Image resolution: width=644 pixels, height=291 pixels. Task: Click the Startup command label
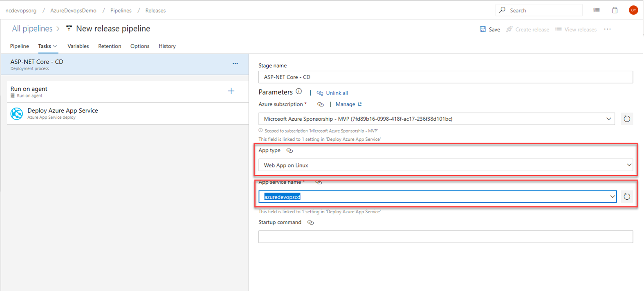pos(280,223)
